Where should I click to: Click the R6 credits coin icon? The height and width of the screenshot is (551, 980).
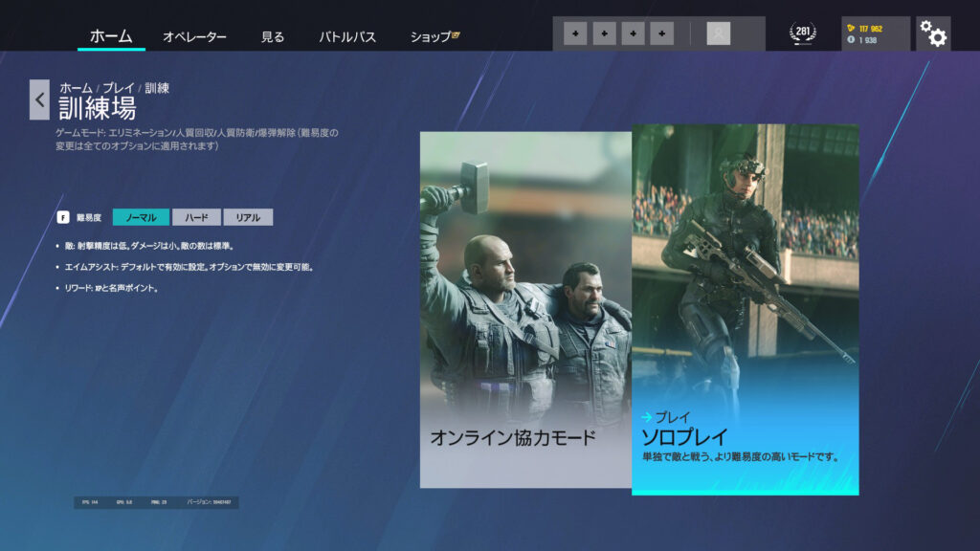[x=851, y=40]
